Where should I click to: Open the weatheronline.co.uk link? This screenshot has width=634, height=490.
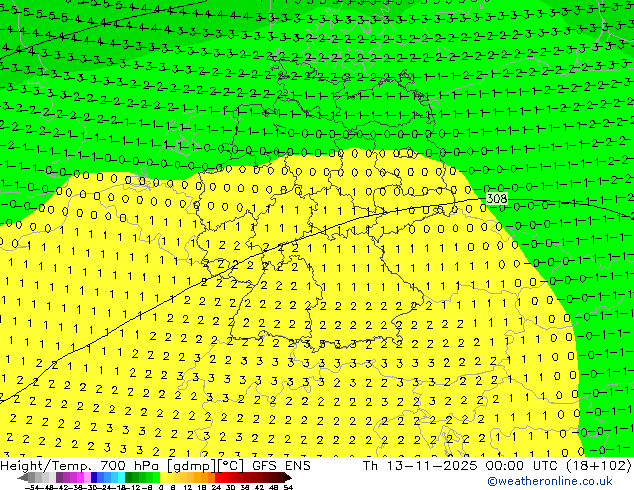550,481
